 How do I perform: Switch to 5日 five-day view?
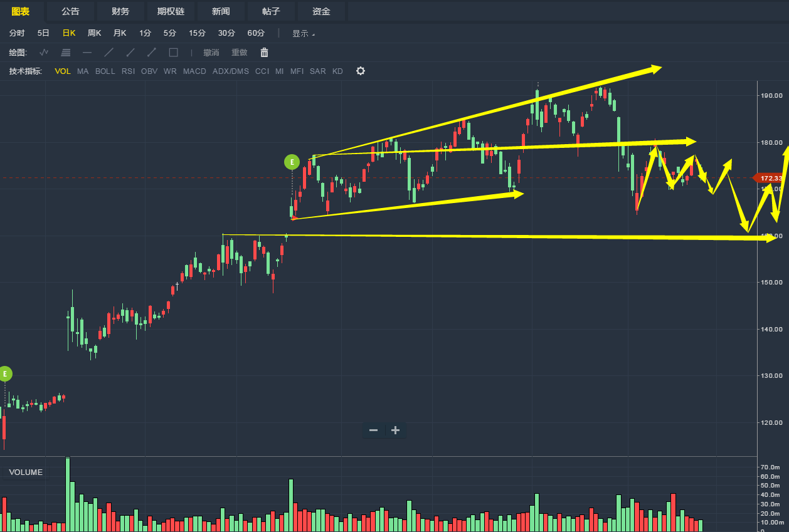pos(43,33)
